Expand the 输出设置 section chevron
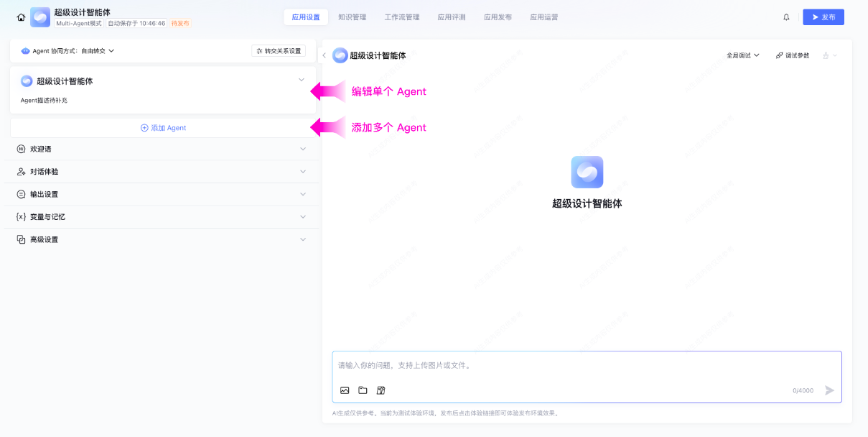 303,194
